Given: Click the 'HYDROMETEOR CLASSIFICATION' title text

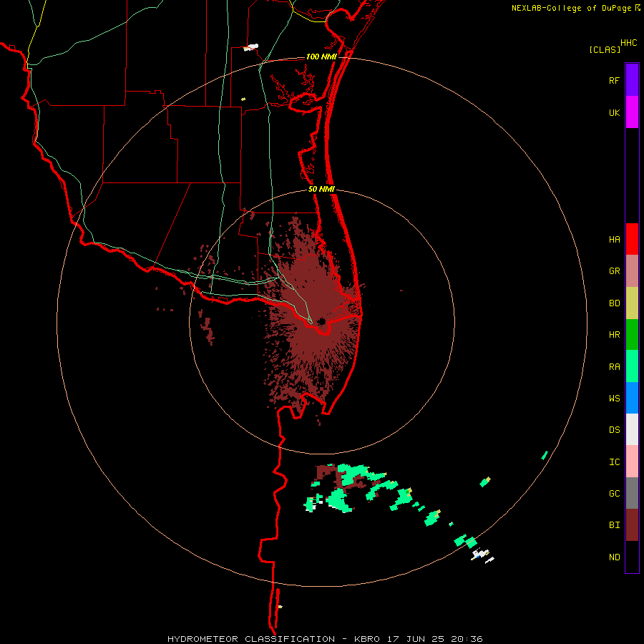Looking at the screenshot, I should click(251, 639).
